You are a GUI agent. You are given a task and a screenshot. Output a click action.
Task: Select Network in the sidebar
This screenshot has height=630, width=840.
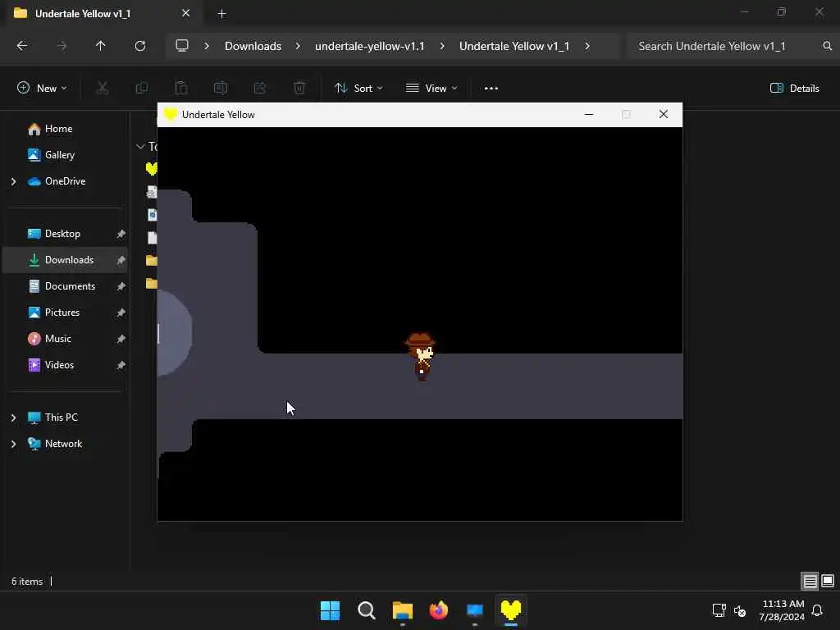click(63, 444)
